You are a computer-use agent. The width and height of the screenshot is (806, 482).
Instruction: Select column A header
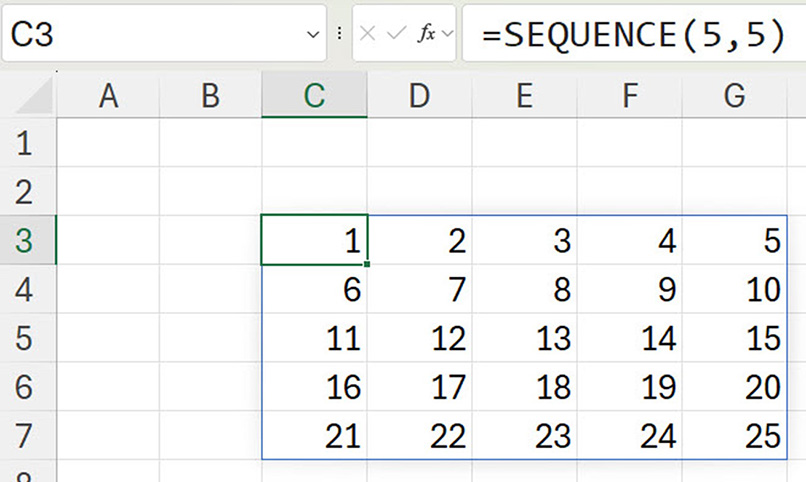[108, 95]
